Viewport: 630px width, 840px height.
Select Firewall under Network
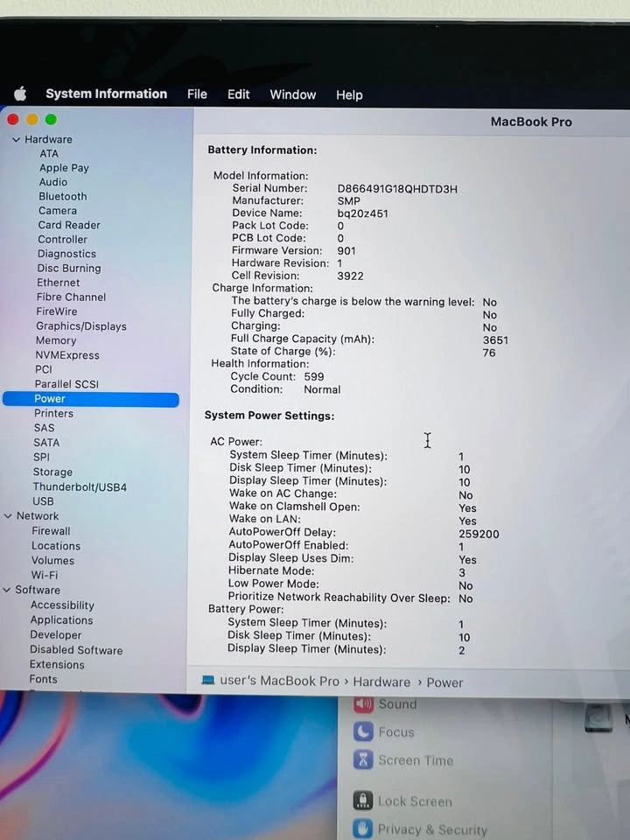(51, 531)
